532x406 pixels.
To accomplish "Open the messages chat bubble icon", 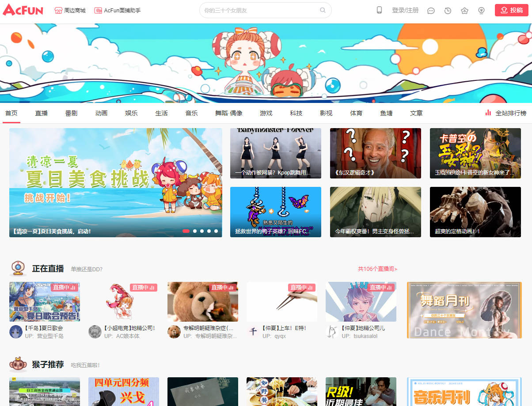I will (x=431, y=11).
